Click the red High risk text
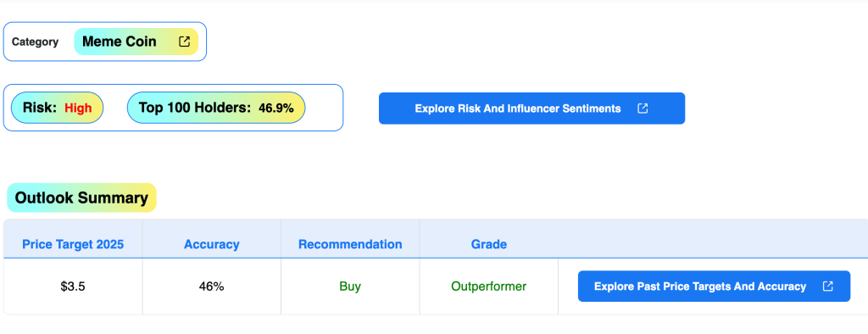The width and height of the screenshot is (868, 334). (x=78, y=108)
